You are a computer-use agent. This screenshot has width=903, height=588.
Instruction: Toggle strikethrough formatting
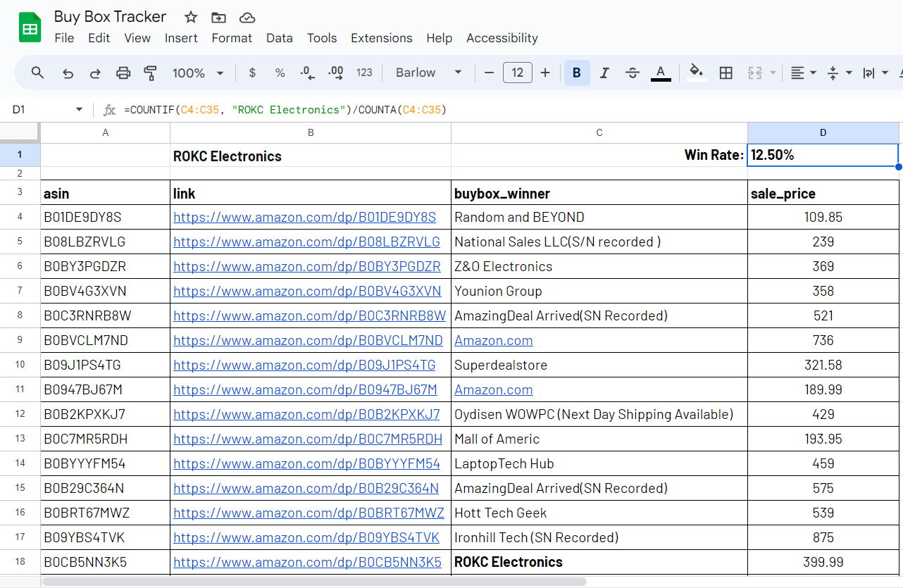point(633,73)
